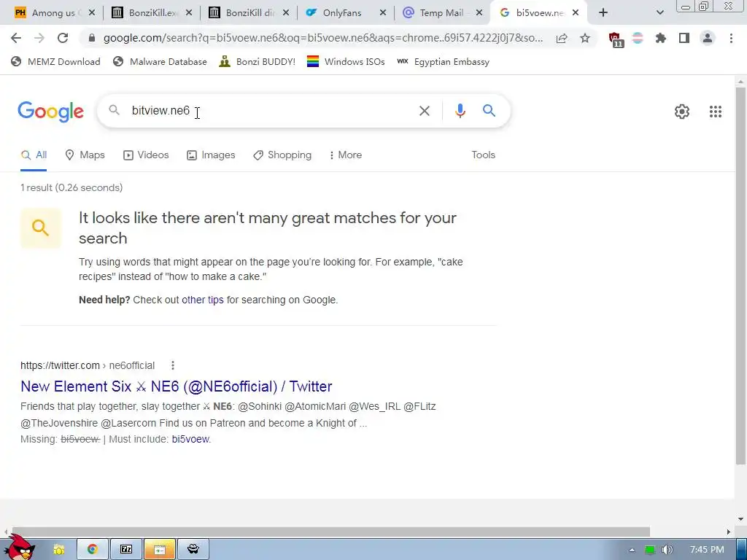The height and width of the screenshot is (560, 747).
Task: Open the Chrome profile avatar
Action: (708, 38)
